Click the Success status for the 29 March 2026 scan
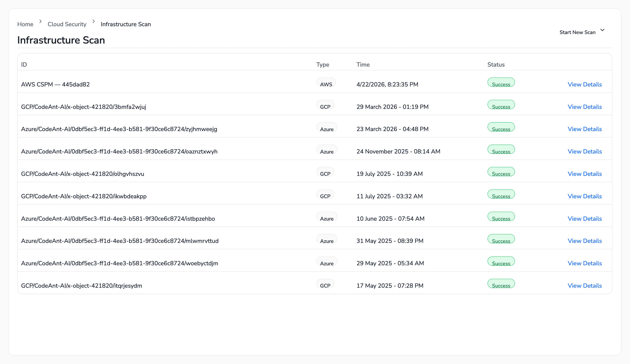Viewport: 630px width, 364px height. [501, 105]
